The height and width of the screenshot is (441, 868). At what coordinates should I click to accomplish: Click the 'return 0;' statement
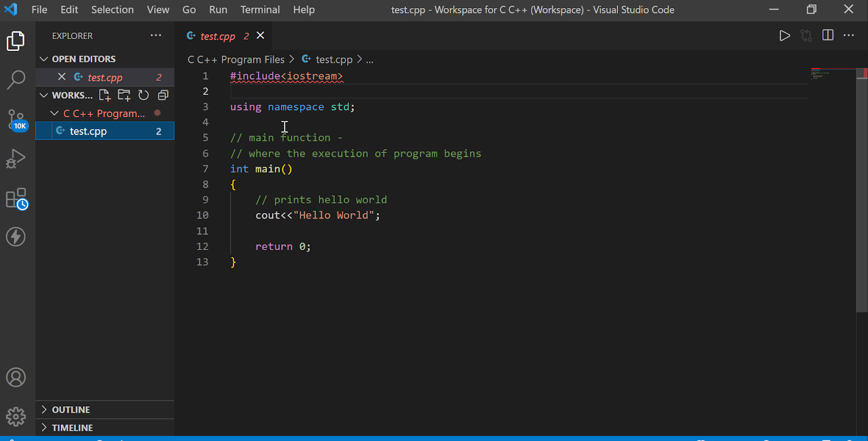(283, 246)
